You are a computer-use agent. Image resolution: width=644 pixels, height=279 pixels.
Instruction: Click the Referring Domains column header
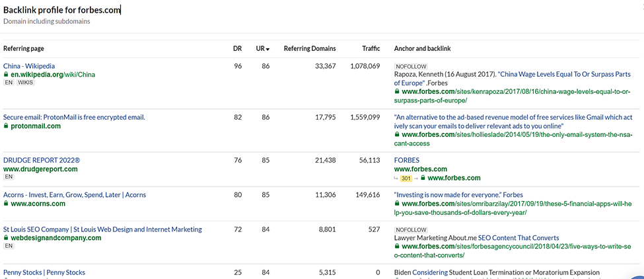click(x=310, y=48)
